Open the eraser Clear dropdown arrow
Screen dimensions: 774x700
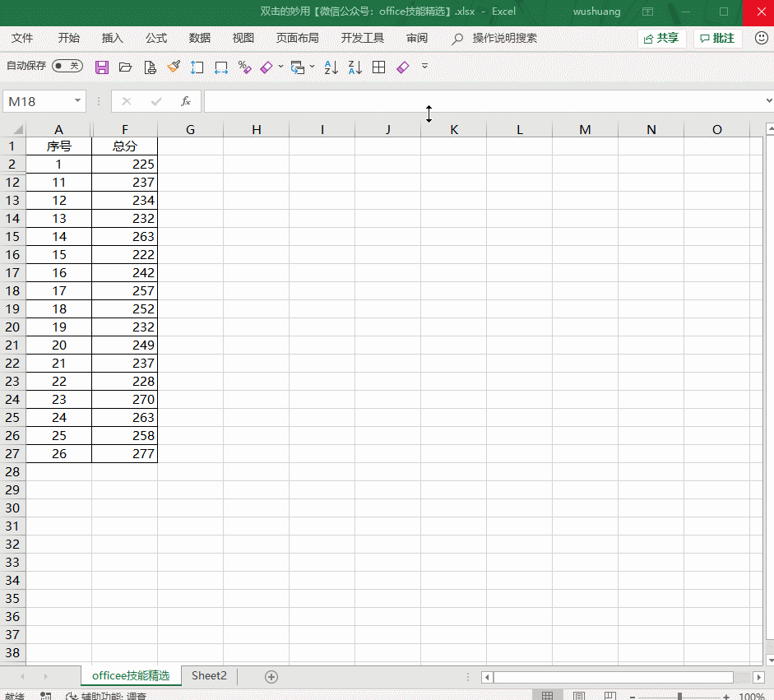[280, 66]
